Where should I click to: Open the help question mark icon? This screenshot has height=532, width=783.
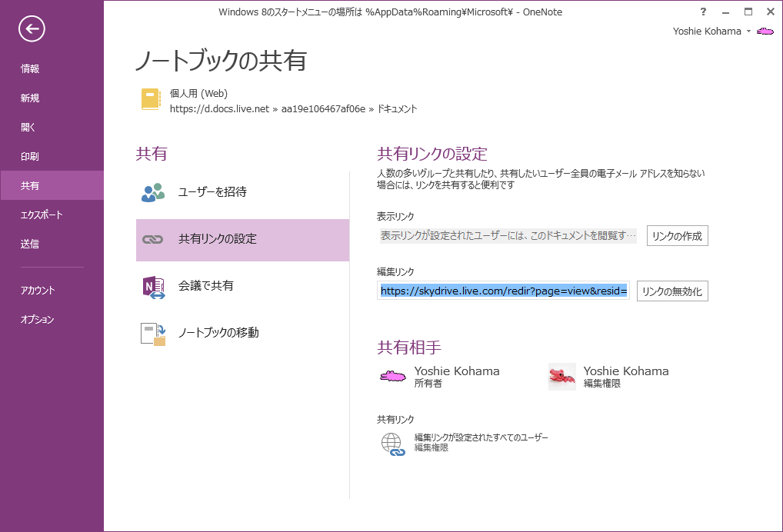[x=703, y=12]
